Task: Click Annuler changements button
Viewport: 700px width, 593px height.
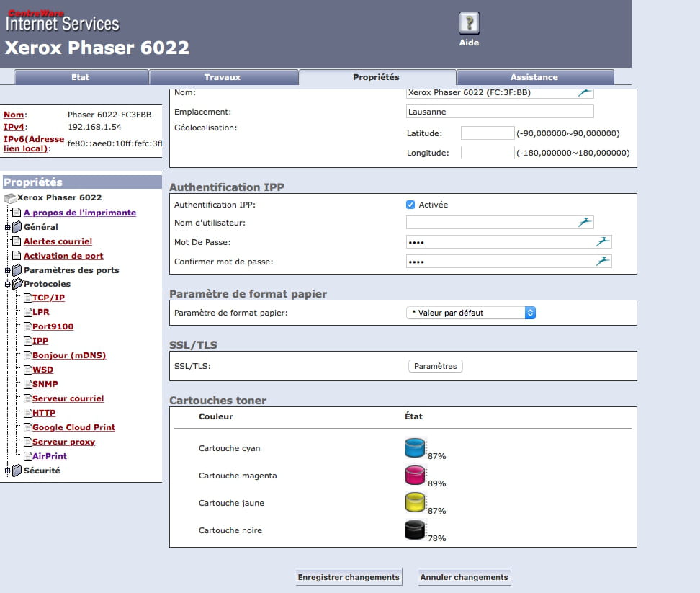Action: 464,577
